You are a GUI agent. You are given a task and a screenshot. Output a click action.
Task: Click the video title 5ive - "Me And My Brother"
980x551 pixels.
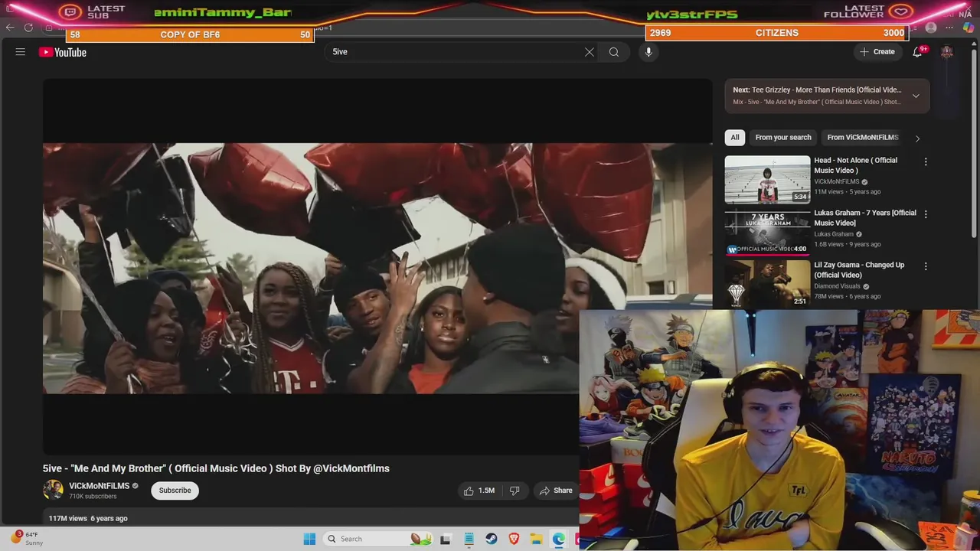click(x=216, y=468)
